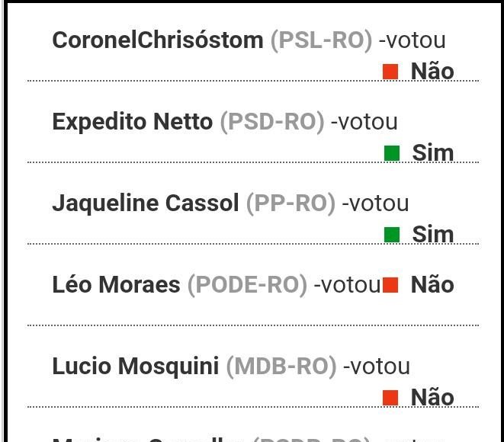
Task: Click the Sim vote text for Expedito Netto
Action: [x=432, y=152]
